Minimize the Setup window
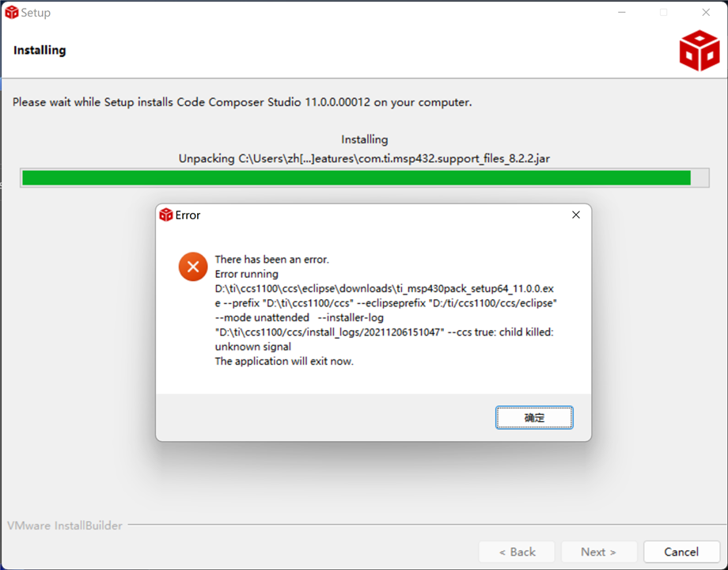Screen dimensions: 728x570 click(x=622, y=13)
